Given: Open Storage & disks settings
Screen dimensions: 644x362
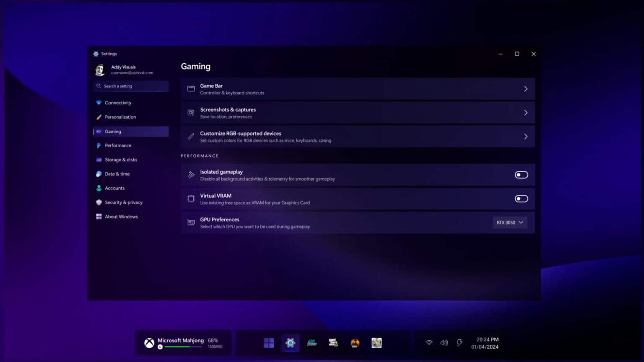Looking at the screenshot, I should coord(121,160).
